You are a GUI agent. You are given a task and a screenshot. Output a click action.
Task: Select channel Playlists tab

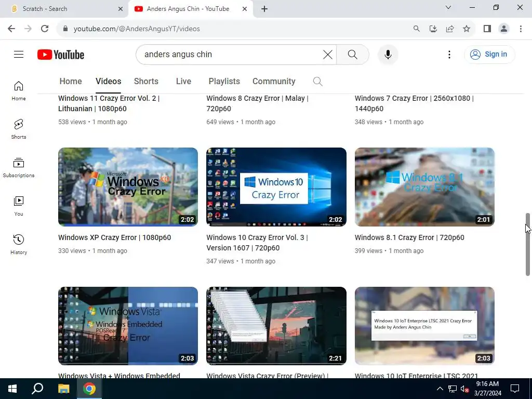click(224, 82)
